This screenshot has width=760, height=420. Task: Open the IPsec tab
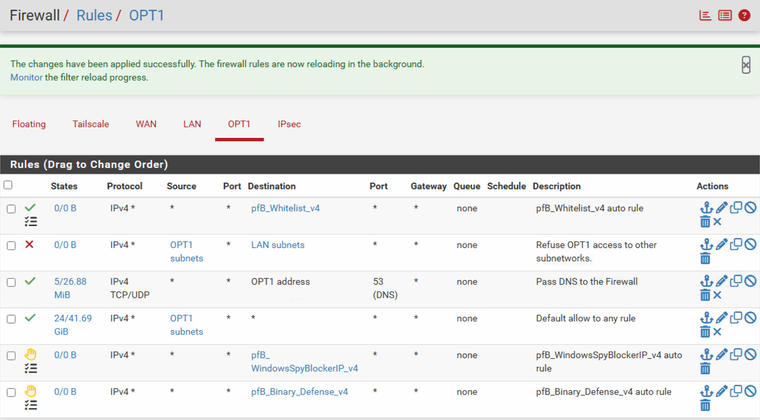click(x=289, y=124)
